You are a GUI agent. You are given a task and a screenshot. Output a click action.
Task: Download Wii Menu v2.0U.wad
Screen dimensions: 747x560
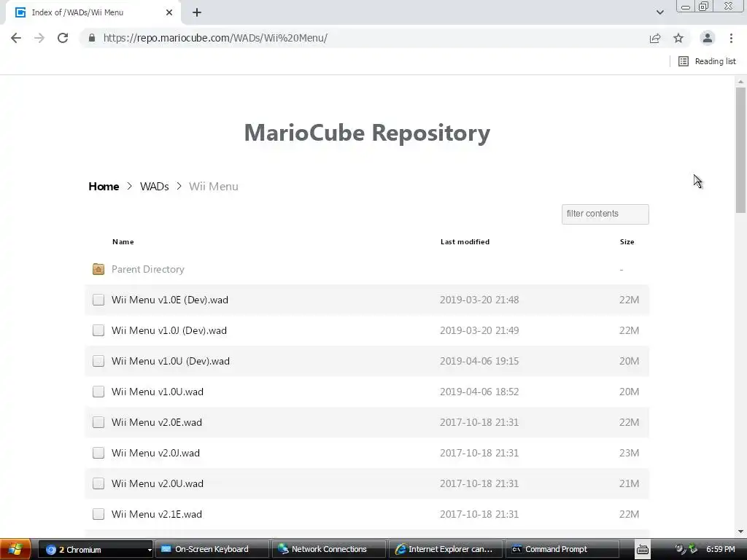158,483
